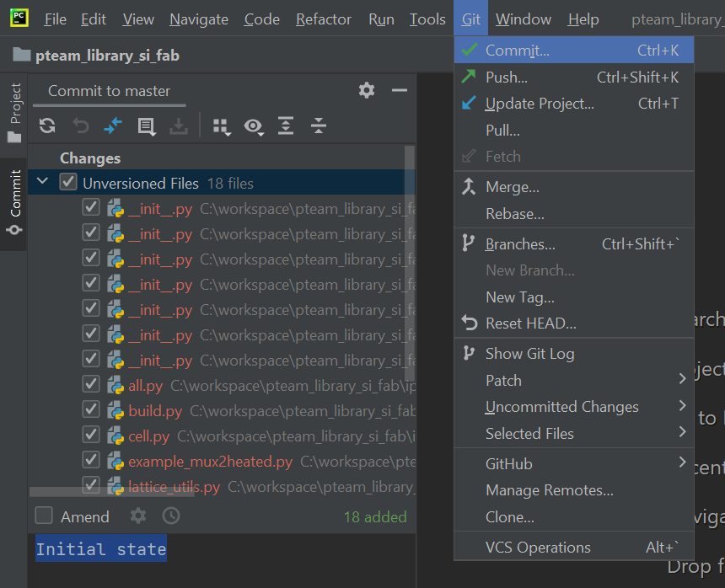Viewport: 725px width, 588px height.
Task: Click the Refresh changes icon
Action: [x=47, y=126]
